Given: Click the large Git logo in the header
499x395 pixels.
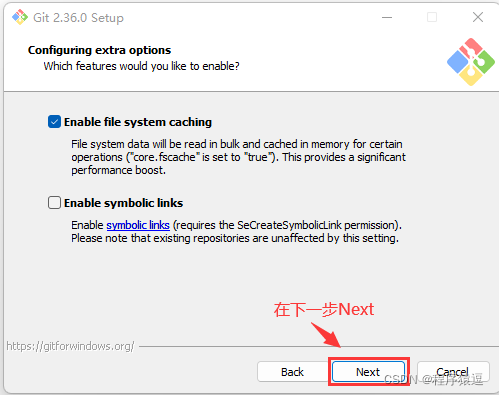Looking at the screenshot, I should (471, 62).
